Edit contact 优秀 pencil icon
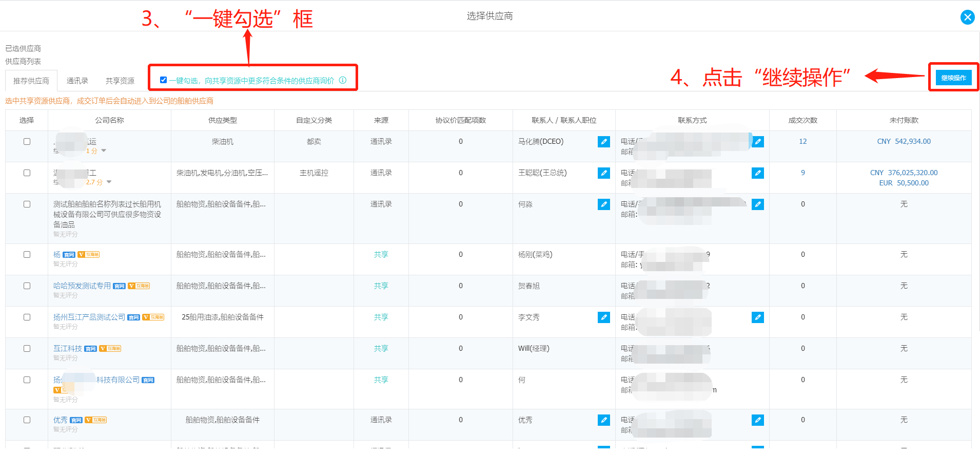The width and height of the screenshot is (980, 472). [x=604, y=420]
